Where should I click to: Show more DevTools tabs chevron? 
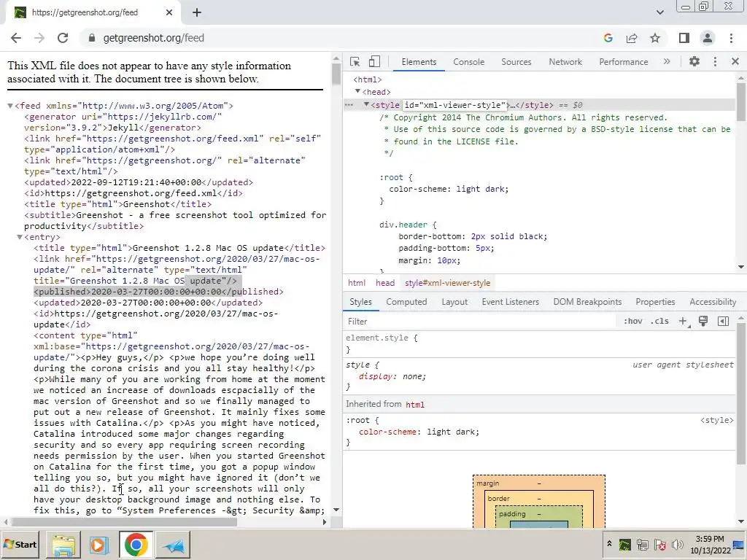tap(667, 61)
